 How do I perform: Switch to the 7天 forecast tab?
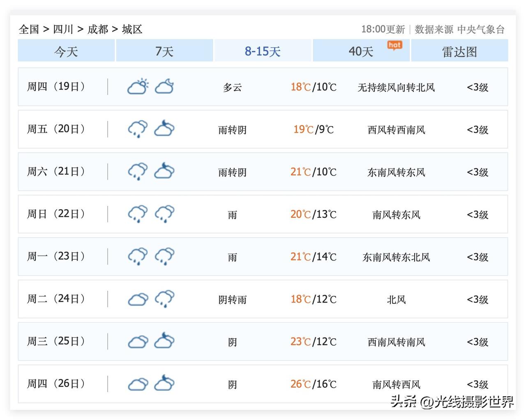164,51
